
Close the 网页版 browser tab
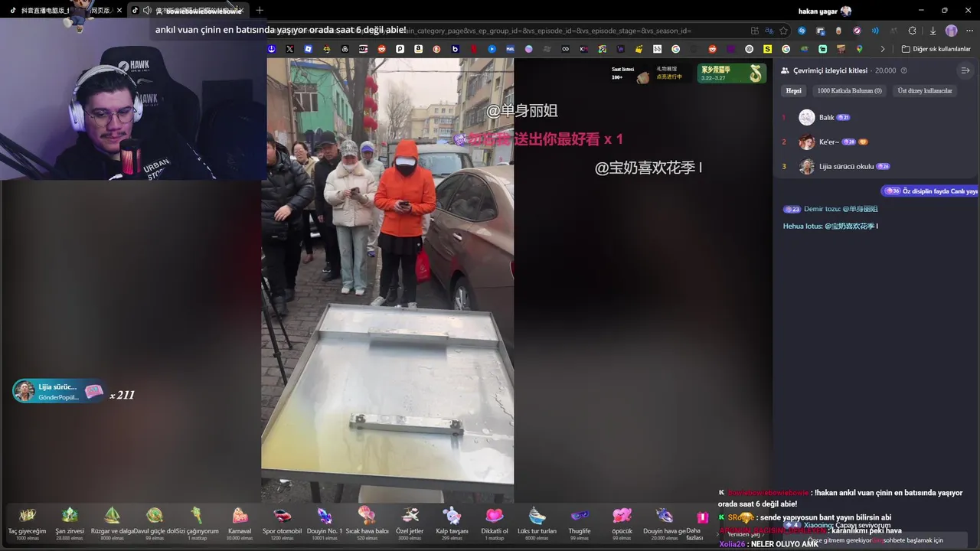pyautogui.click(x=119, y=10)
